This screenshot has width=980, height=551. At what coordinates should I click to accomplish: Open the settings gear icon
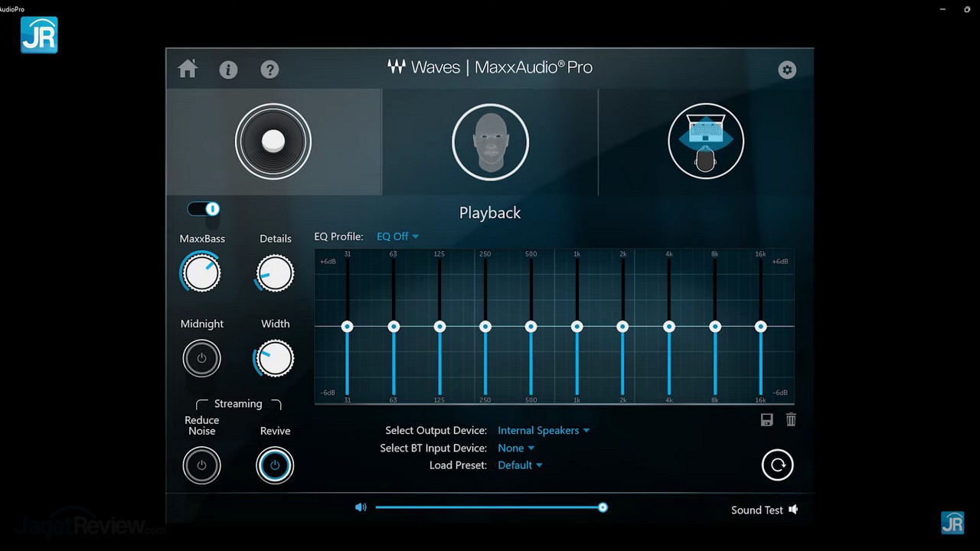point(787,70)
